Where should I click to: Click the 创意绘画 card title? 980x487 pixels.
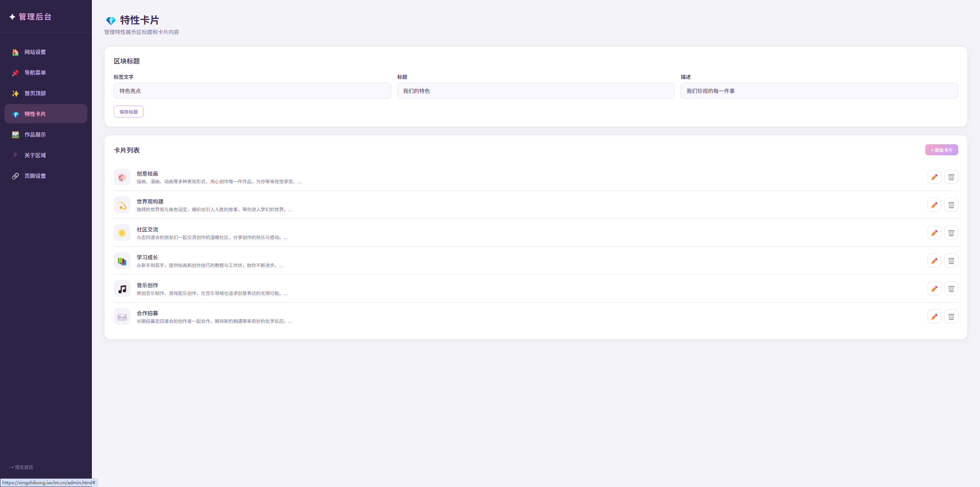147,174
